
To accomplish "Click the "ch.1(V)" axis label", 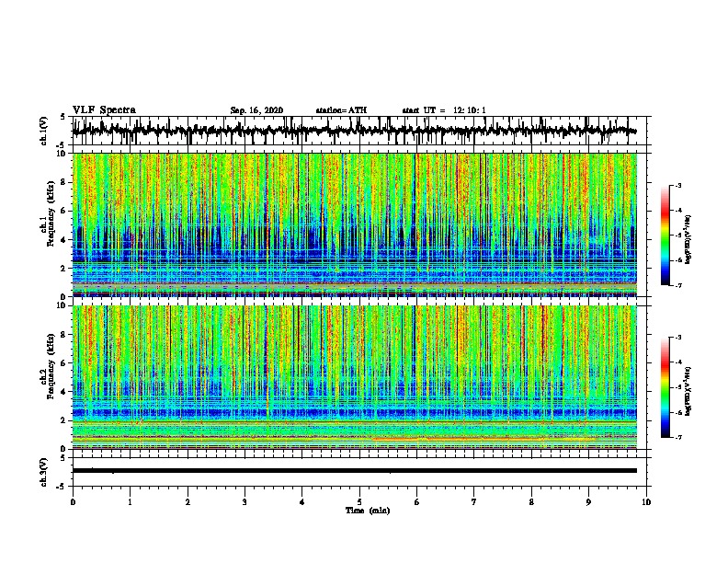I will [x=44, y=131].
